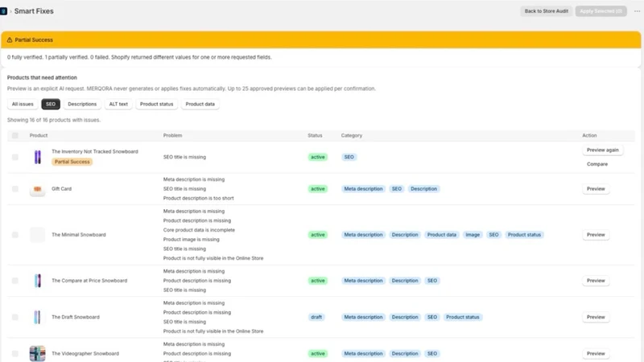The height and width of the screenshot is (362, 644).
Task: Open the three-dot more options menu
Action: (x=637, y=11)
